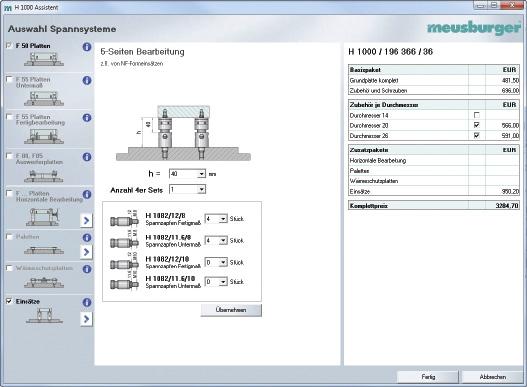The width and height of the screenshot is (527, 387).
Task: Click the Übernehmen button
Action: tap(231, 310)
